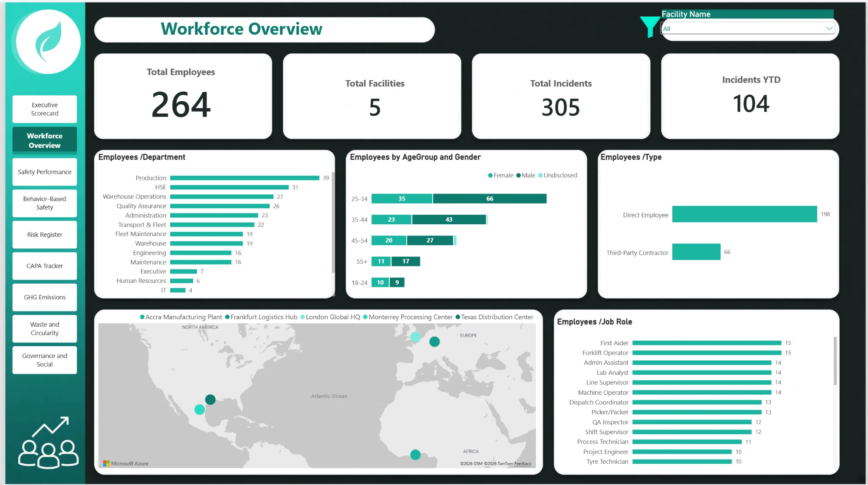The image size is (868, 485).
Task: Open Governance and Social page
Action: (x=45, y=360)
